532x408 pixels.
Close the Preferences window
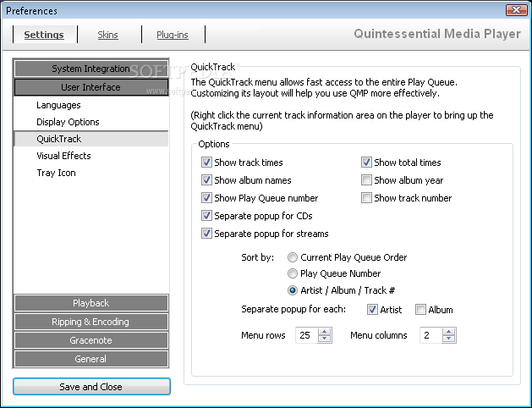coord(516,10)
